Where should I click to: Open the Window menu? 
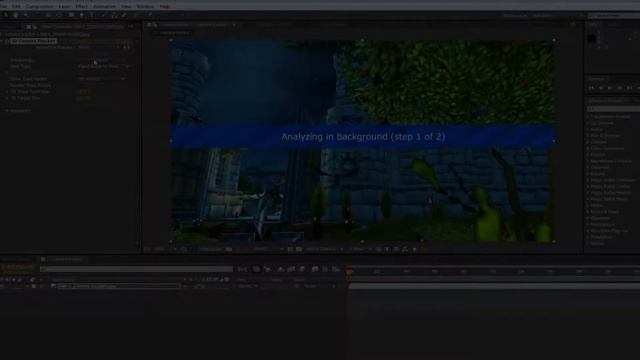click(x=145, y=7)
